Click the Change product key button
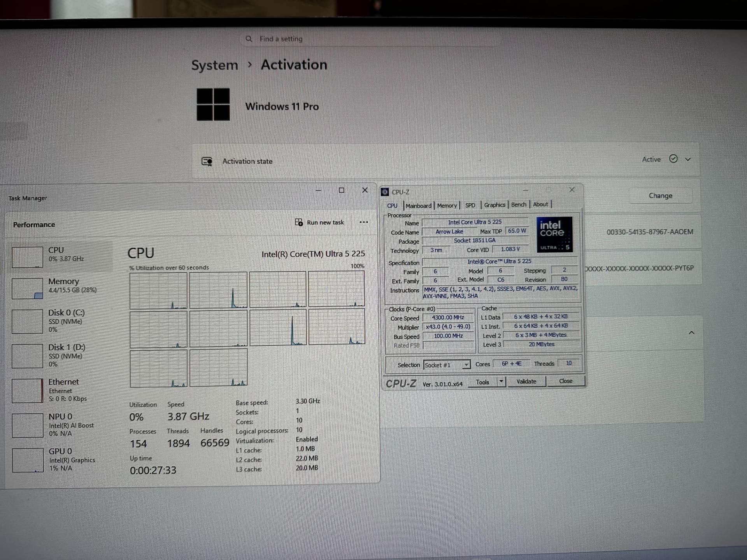 point(661,196)
